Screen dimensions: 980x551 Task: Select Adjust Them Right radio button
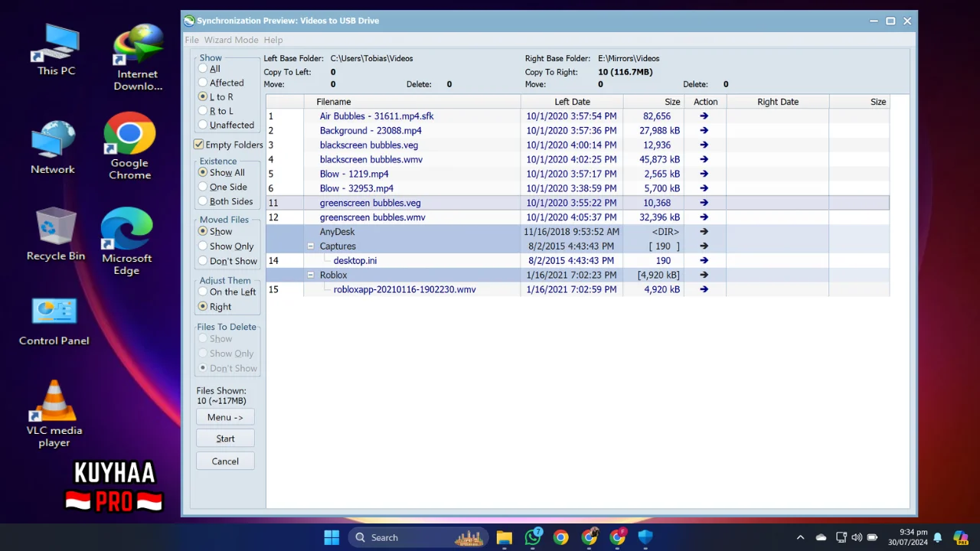coord(203,307)
